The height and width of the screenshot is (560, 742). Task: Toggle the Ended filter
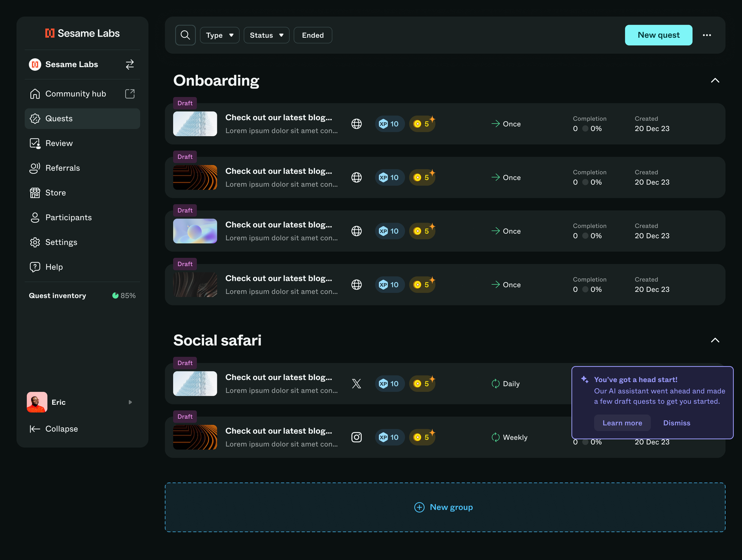click(313, 35)
